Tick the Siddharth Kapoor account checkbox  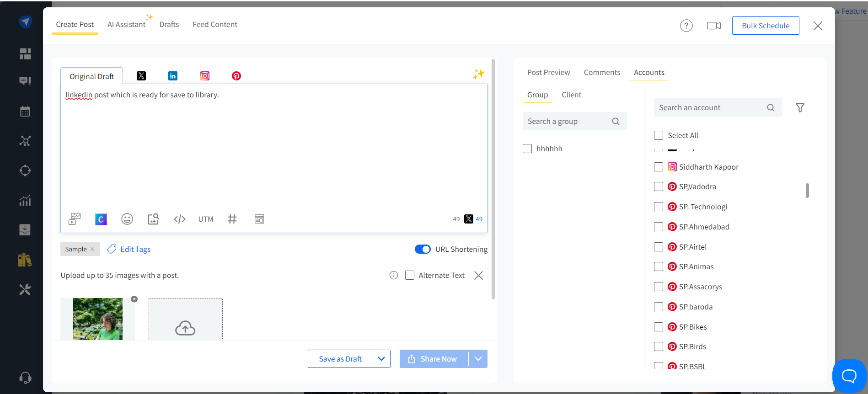pos(659,167)
